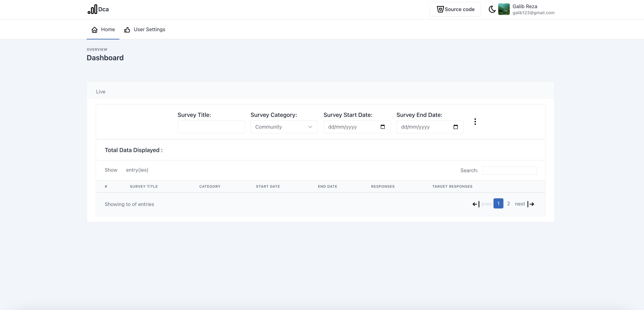Open the Galib Reza profile avatar
644x310 pixels.
point(503,9)
